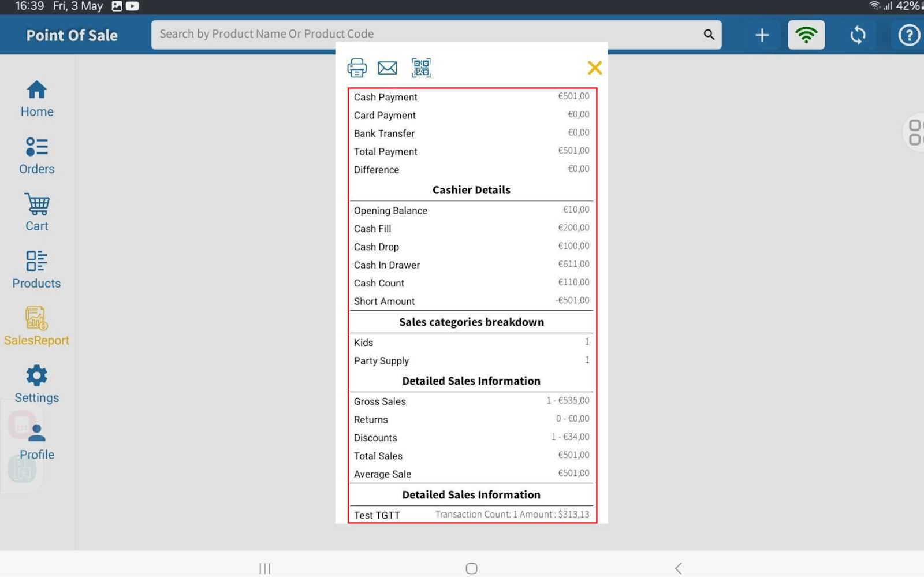
Task: Go to Home in sidebar
Action: (x=37, y=99)
